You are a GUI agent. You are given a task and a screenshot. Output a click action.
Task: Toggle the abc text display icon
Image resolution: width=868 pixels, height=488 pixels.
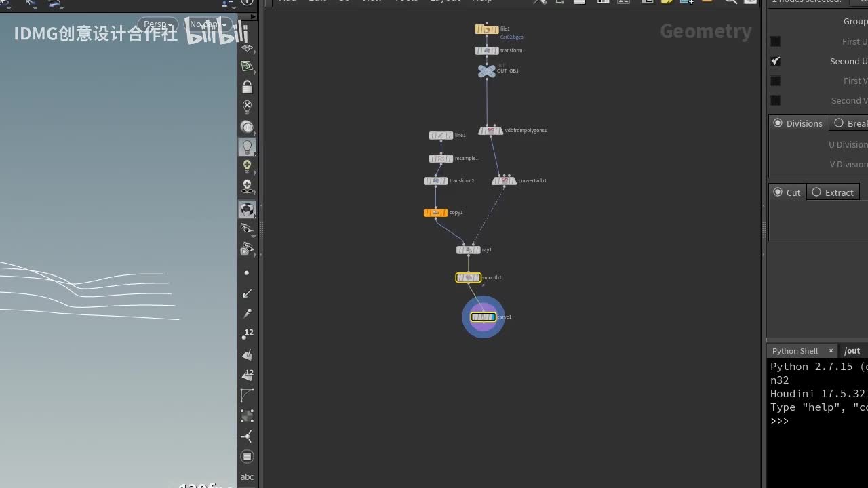[247, 477]
